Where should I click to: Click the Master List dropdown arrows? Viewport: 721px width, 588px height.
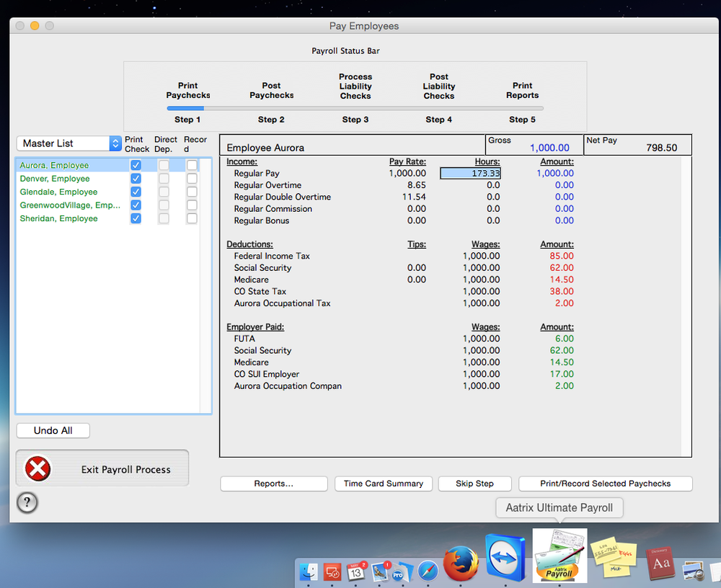(115, 143)
